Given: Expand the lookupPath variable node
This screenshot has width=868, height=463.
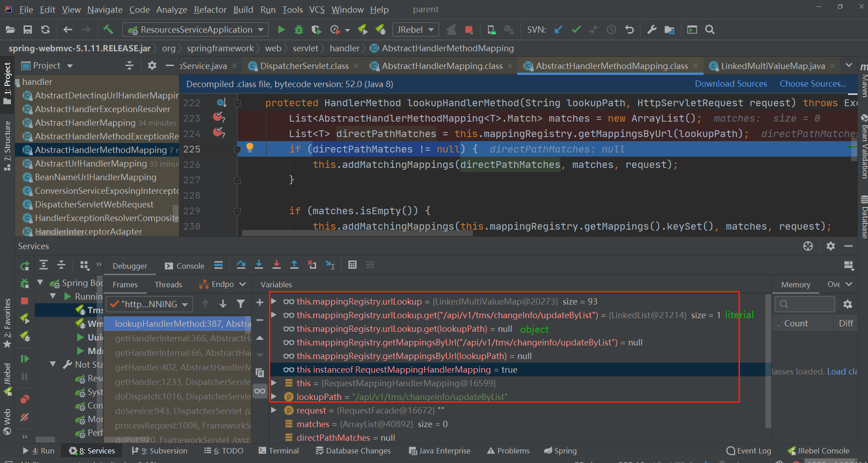Looking at the screenshot, I should [x=274, y=397].
